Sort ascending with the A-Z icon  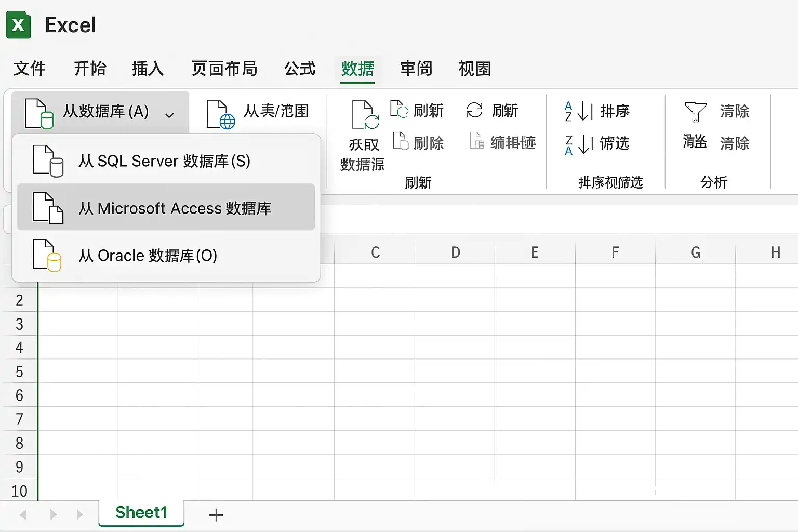(579, 111)
